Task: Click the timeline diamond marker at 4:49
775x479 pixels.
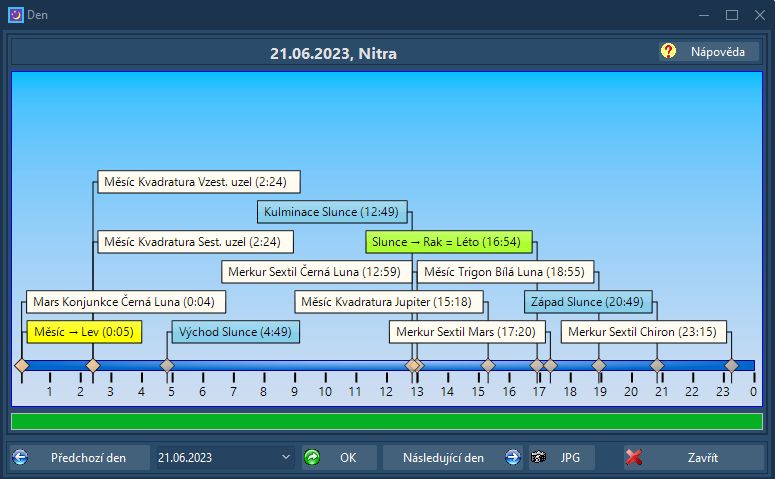Action: click(167, 366)
